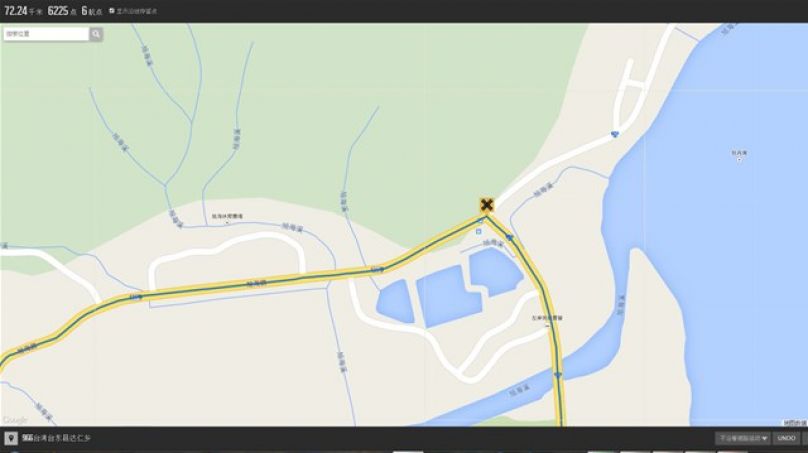
Task: Click the blue arrow marker near bottom of route
Action: point(558,375)
